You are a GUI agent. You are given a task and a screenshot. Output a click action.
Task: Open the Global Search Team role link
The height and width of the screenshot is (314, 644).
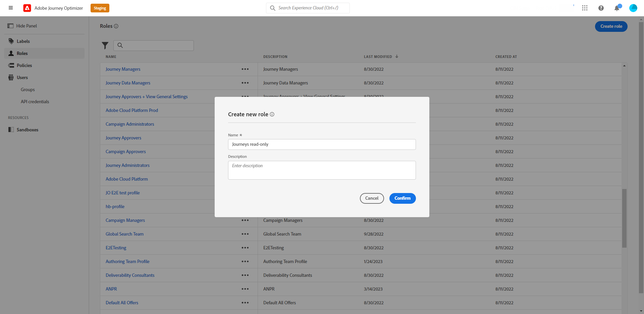pyautogui.click(x=124, y=234)
